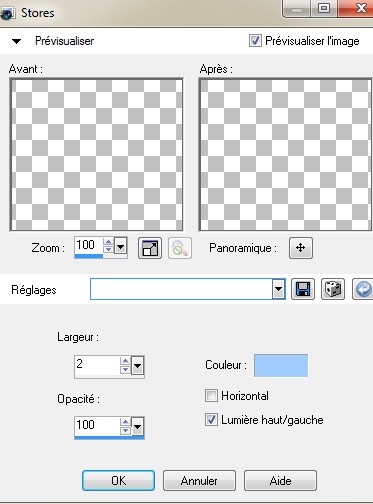
Task: Increase Zoom with the up spinner
Action: (x=108, y=242)
